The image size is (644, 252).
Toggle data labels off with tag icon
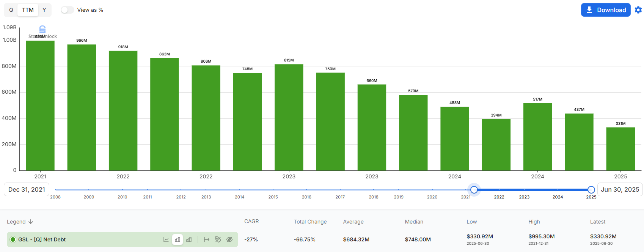click(x=218, y=239)
